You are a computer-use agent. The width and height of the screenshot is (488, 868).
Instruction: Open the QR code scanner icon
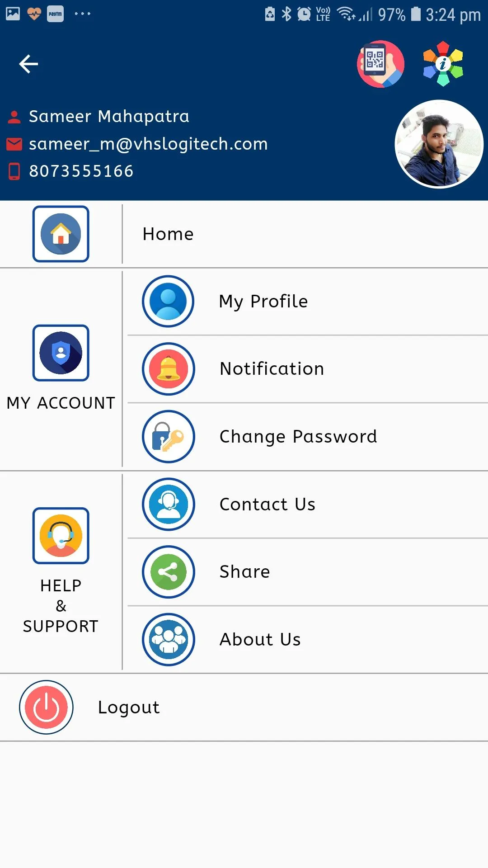click(380, 64)
